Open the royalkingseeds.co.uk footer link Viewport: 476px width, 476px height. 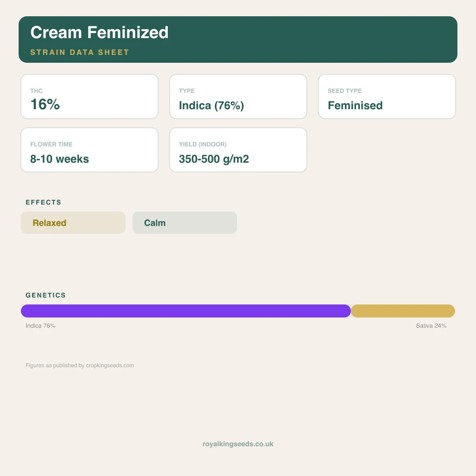click(x=238, y=444)
